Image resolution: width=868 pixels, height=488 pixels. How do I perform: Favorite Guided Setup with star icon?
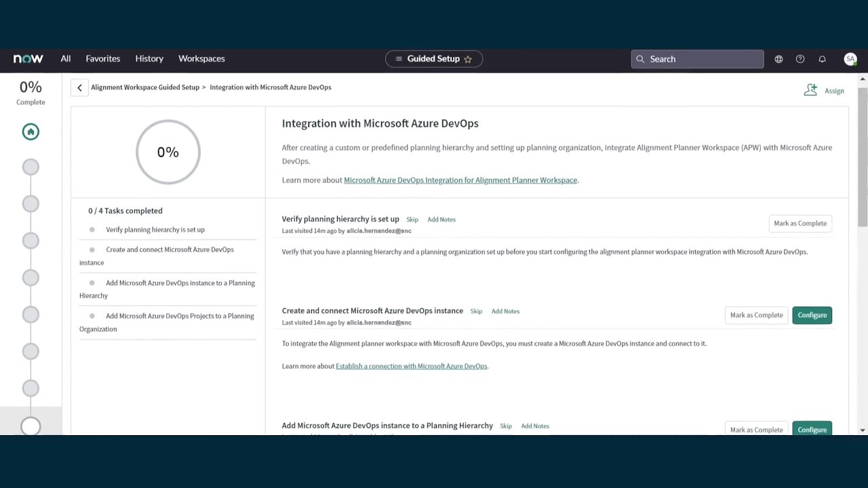click(x=467, y=59)
